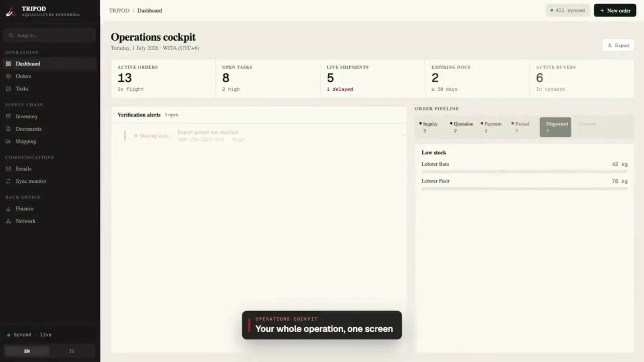Open the Active Orders stat card
The width and height of the screenshot is (644, 362).
coord(163,78)
